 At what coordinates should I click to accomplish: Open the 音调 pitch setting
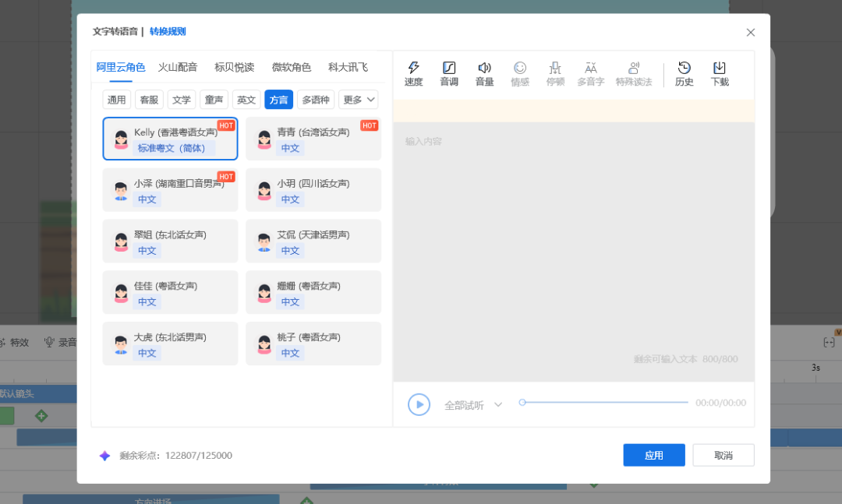point(449,74)
